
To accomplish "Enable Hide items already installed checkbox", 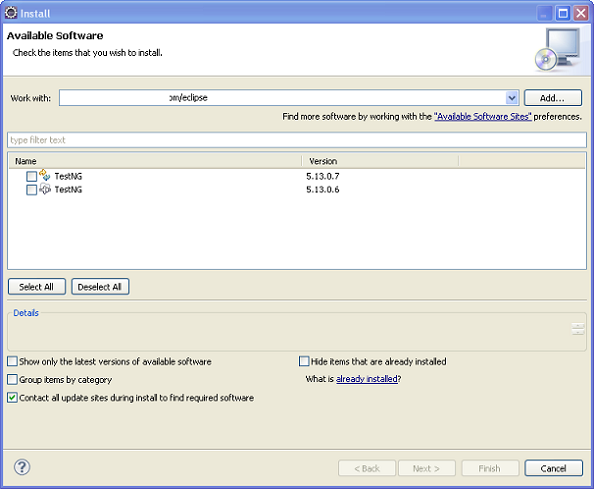I will (304, 361).
